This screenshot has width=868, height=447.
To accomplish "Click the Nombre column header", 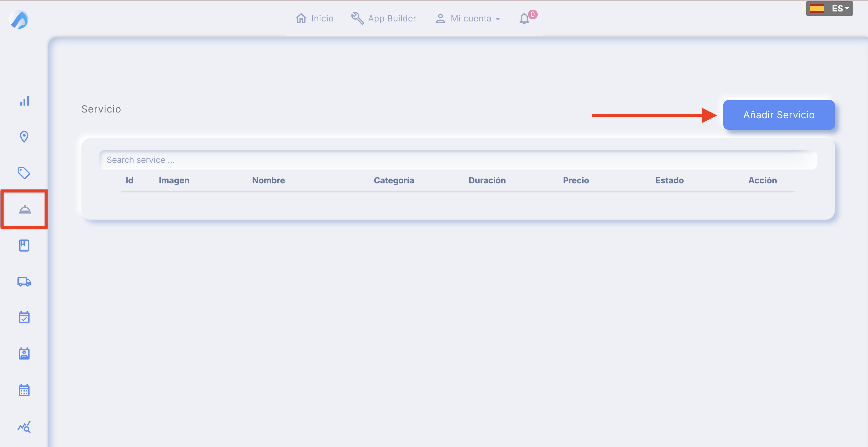I will [268, 180].
